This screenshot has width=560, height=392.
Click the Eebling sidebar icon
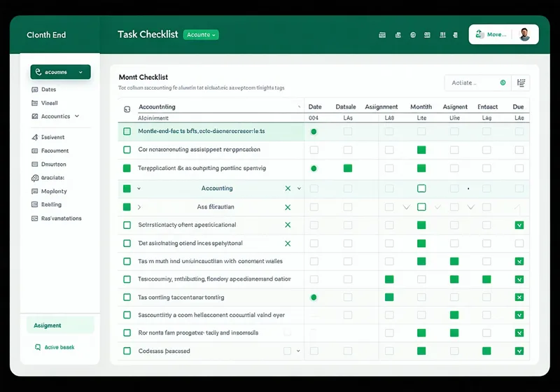tap(34, 204)
